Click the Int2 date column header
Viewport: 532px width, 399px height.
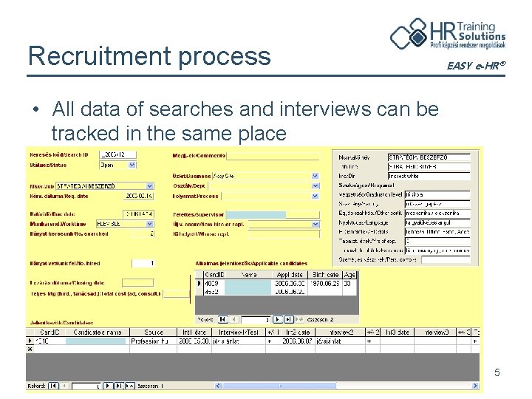298,332
